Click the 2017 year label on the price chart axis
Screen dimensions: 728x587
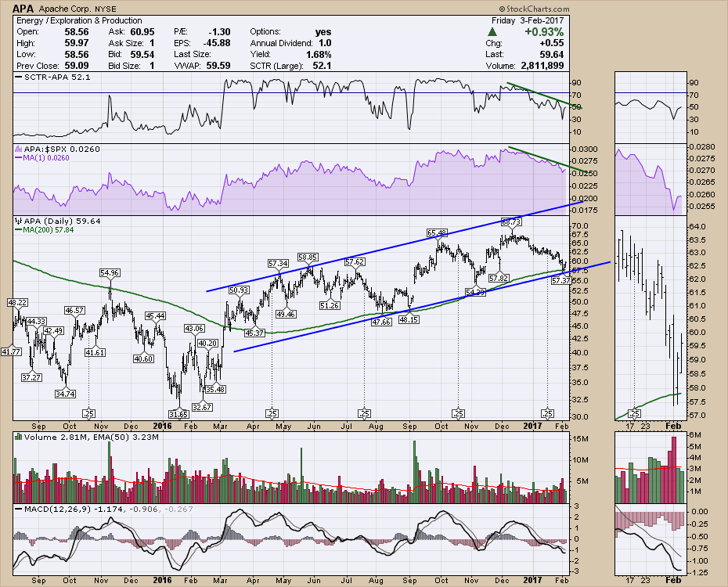tap(532, 427)
